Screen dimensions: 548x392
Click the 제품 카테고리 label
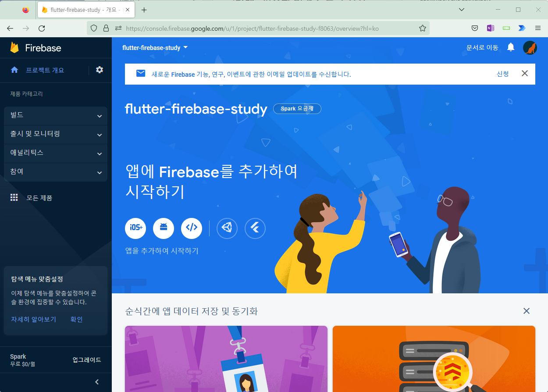pyautogui.click(x=27, y=94)
